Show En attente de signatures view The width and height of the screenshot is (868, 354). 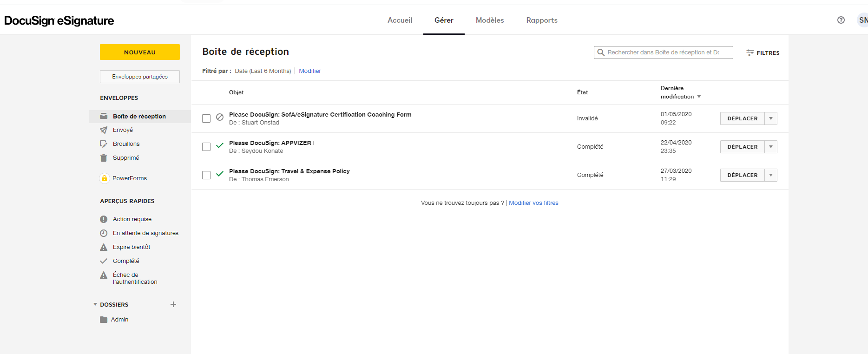click(145, 233)
